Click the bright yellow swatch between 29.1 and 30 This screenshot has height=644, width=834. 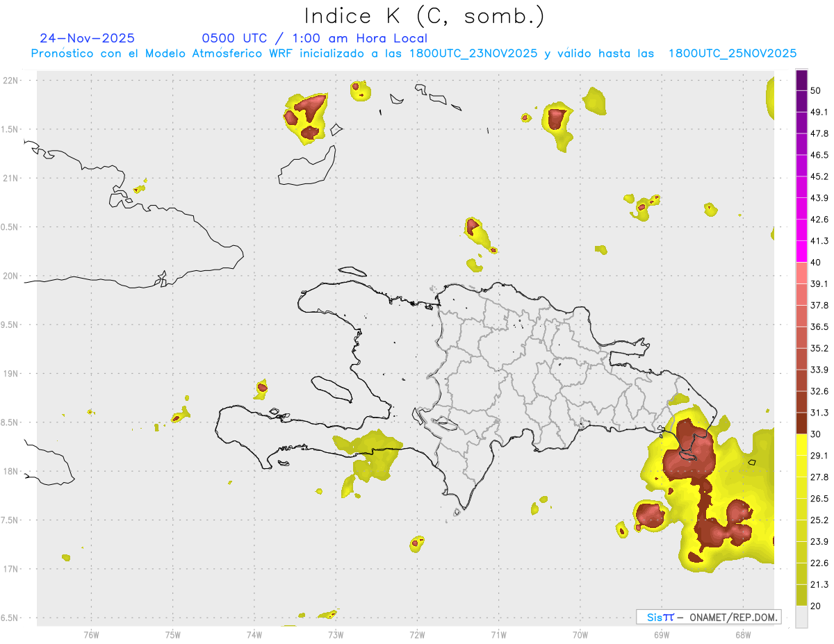(802, 445)
